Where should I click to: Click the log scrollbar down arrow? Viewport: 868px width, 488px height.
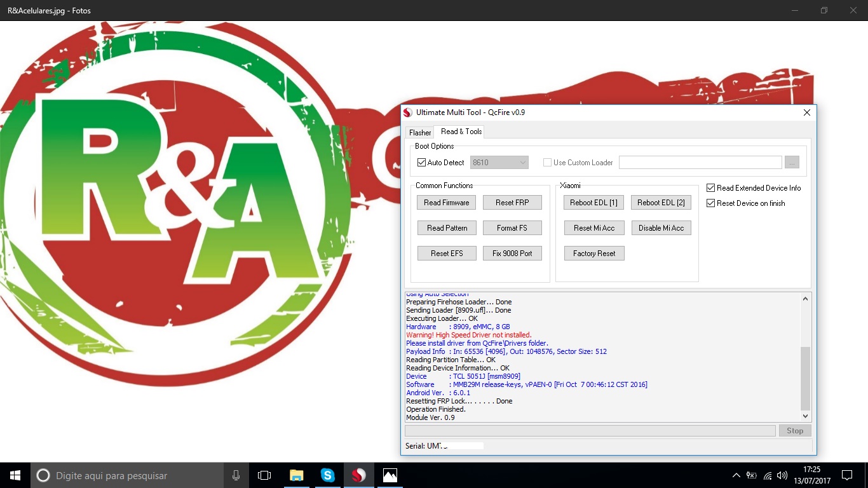tap(806, 416)
